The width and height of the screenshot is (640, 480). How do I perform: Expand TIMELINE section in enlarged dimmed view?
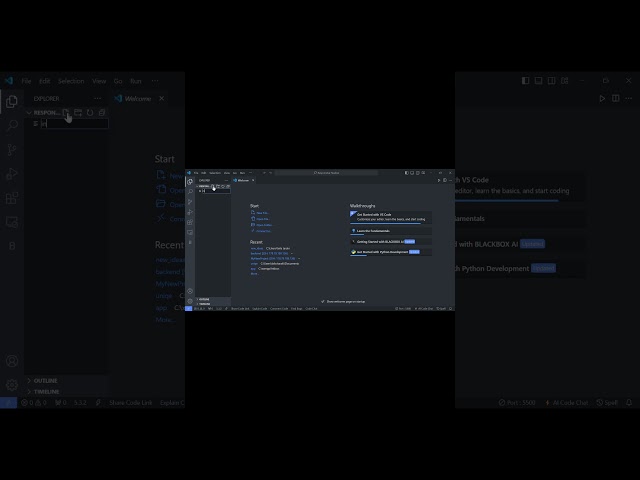click(43, 391)
